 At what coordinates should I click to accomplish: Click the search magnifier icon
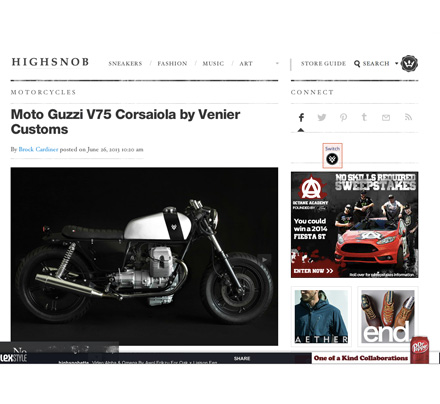tap(357, 64)
